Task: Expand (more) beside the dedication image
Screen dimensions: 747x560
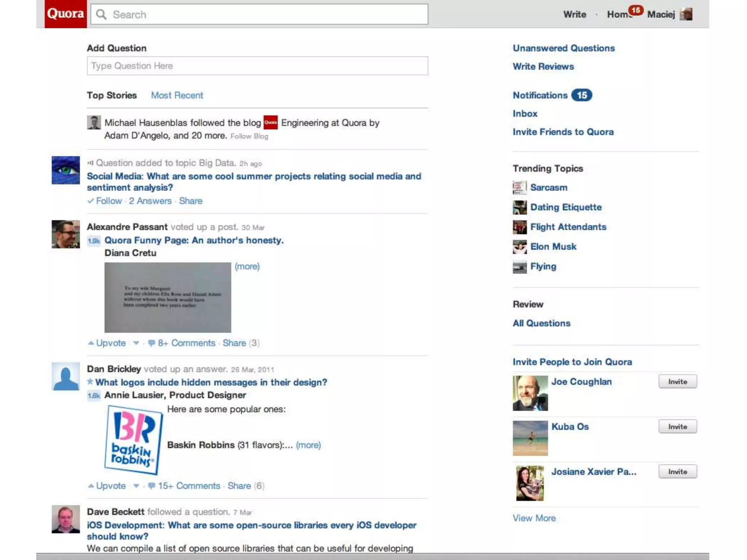Action: tap(247, 267)
